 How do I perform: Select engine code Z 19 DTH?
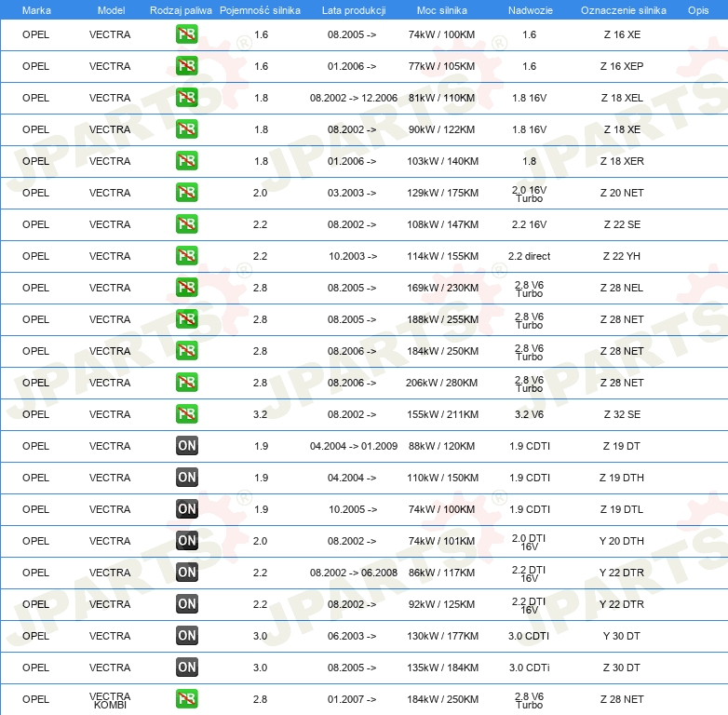point(622,478)
